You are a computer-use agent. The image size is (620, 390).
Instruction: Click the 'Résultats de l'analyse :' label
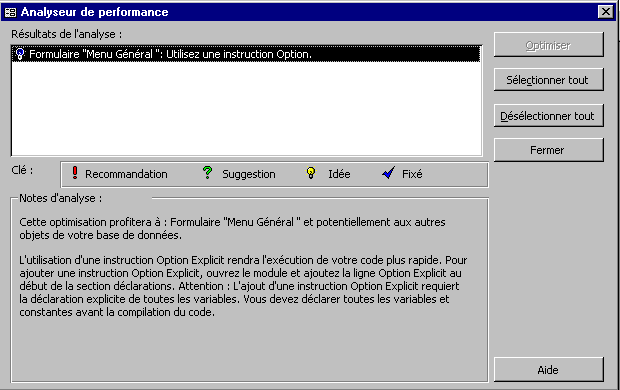coord(66,34)
